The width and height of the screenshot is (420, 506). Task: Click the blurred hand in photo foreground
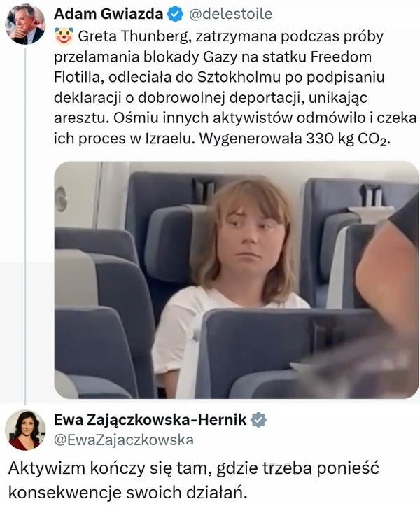tap(386, 274)
